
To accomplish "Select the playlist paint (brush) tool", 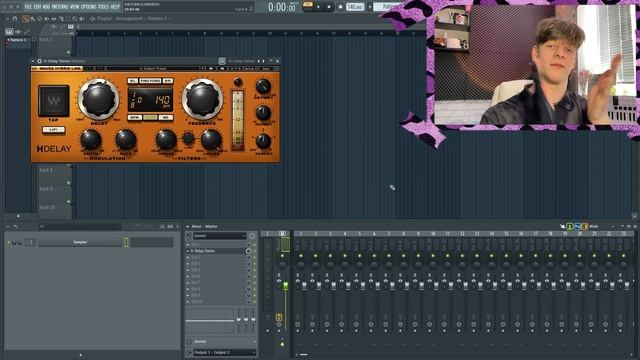I will click(33, 19).
